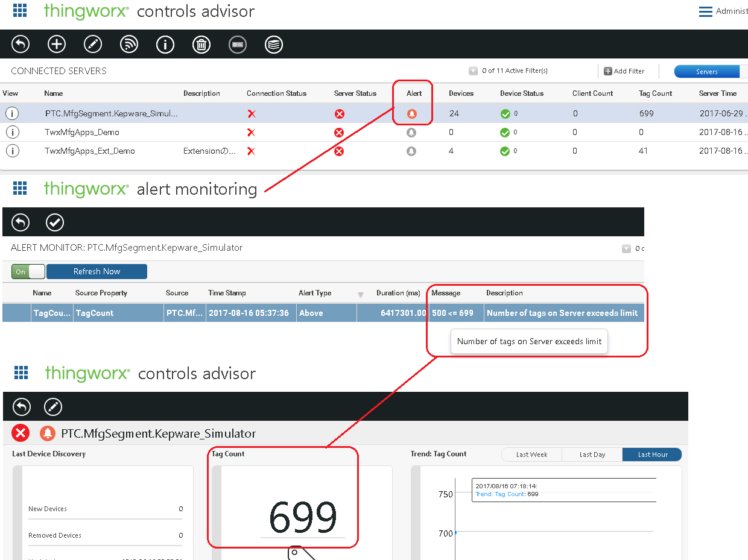748x560 pixels.
Task: Select Last Week trend range
Action: [x=531, y=455]
